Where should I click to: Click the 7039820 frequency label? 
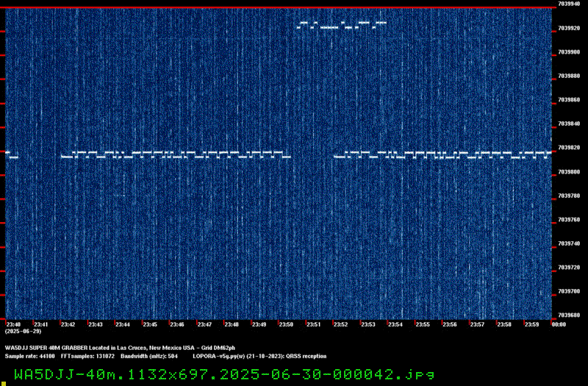569,148
